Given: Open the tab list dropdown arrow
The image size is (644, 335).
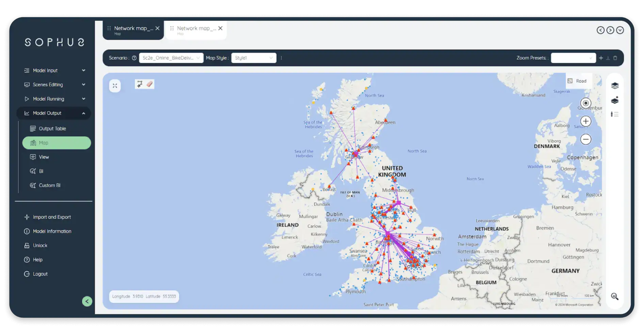Looking at the screenshot, I should pos(620,30).
